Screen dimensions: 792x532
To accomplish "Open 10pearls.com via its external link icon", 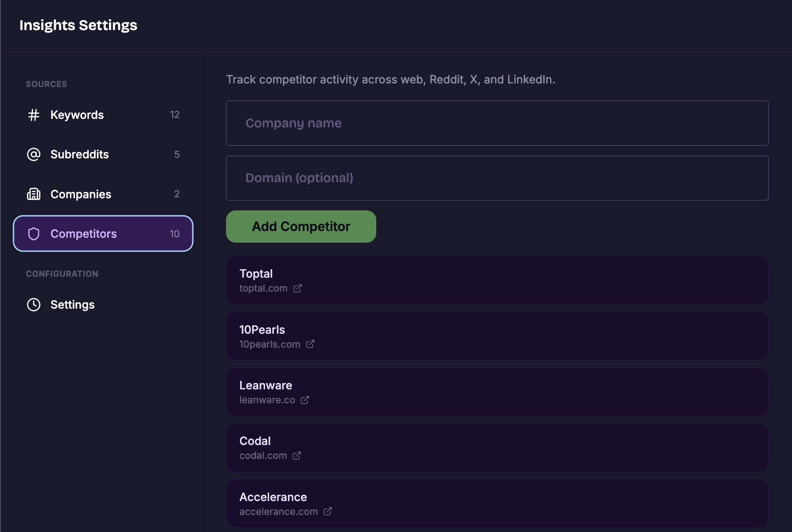I will pos(310,344).
